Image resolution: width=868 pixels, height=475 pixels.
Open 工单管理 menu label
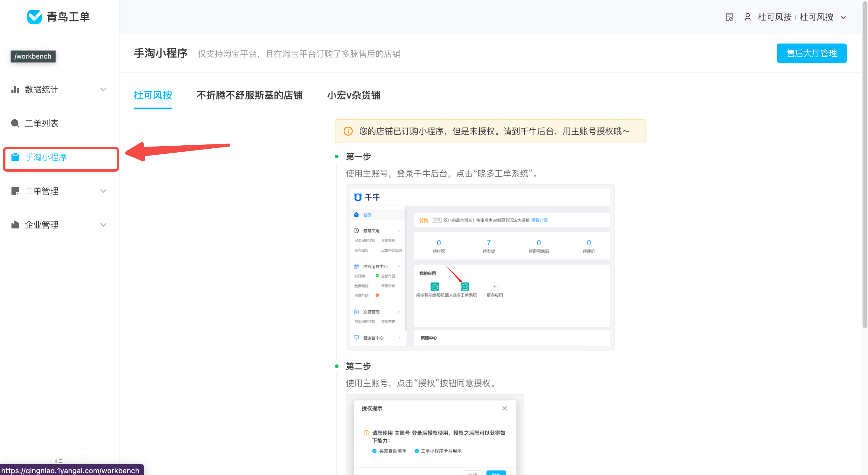pyautogui.click(x=42, y=191)
